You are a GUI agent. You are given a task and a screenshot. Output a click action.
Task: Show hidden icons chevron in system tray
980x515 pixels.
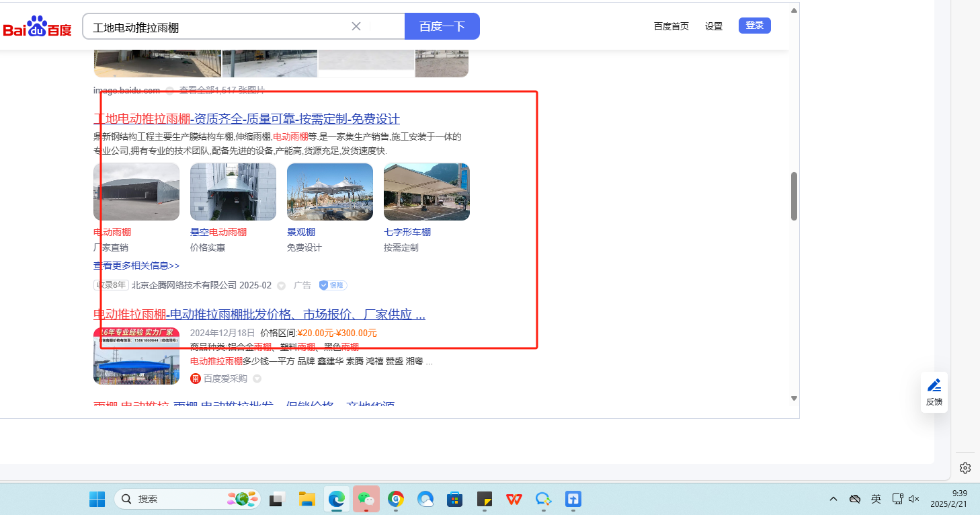point(833,499)
